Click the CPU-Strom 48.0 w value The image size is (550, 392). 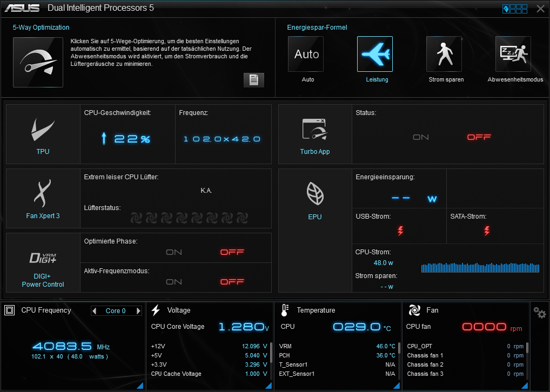(x=384, y=262)
